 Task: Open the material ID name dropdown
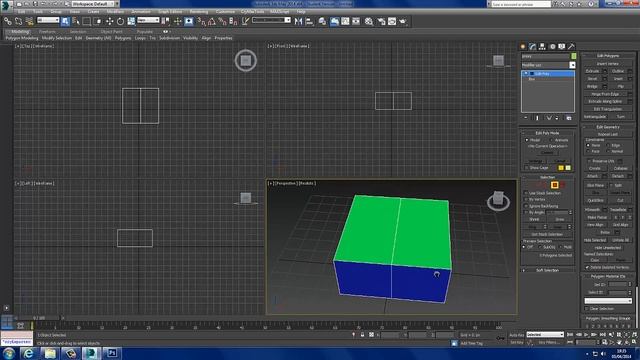pos(608,301)
